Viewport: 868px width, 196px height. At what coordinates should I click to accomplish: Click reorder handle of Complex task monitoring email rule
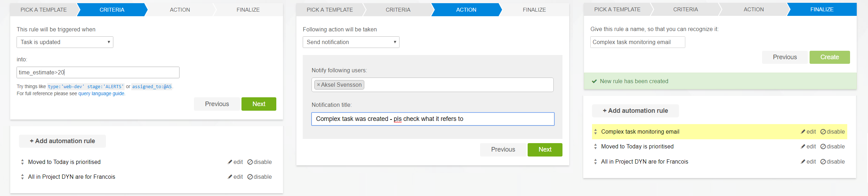[596, 132]
